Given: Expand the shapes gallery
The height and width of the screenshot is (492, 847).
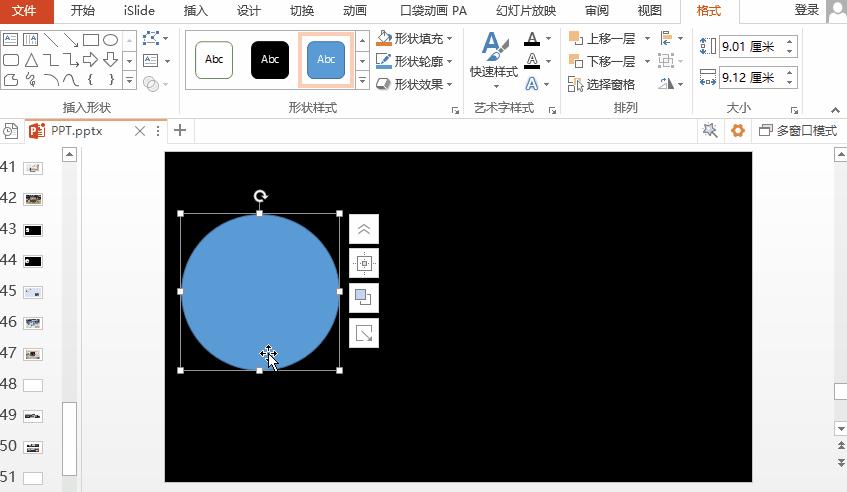Looking at the screenshot, I should click(x=129, y=81).
